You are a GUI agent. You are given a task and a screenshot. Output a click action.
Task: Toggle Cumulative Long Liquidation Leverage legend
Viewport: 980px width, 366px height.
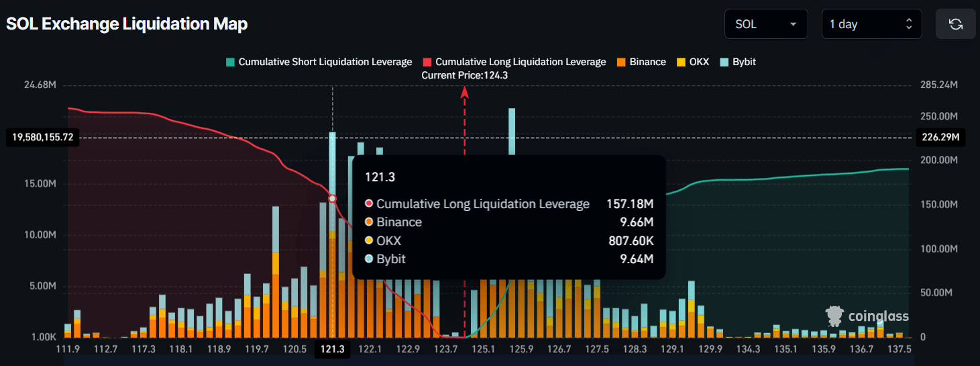click(x=521, y=62)
